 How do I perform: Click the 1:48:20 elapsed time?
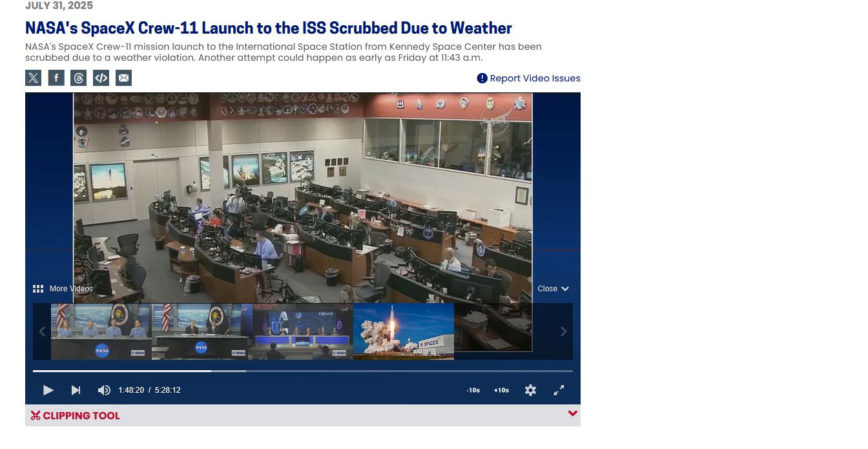pos(131,390)
